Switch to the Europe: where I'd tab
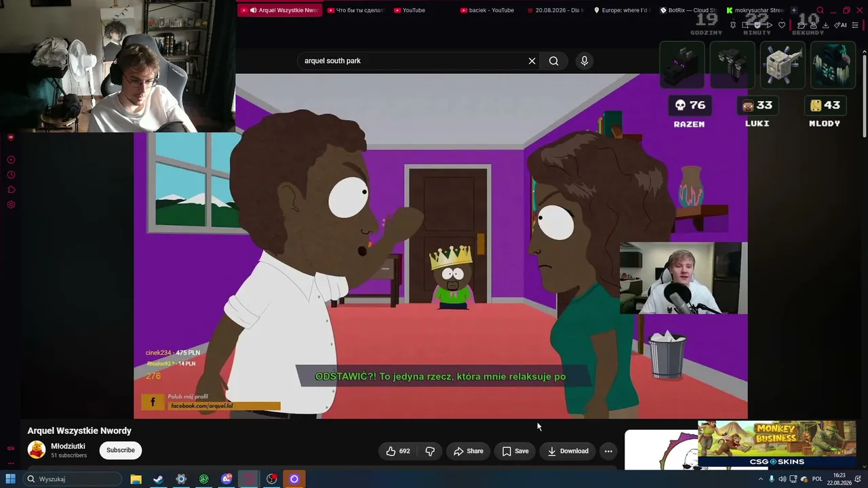Screen dimensions: 868x488 [622, 10]
